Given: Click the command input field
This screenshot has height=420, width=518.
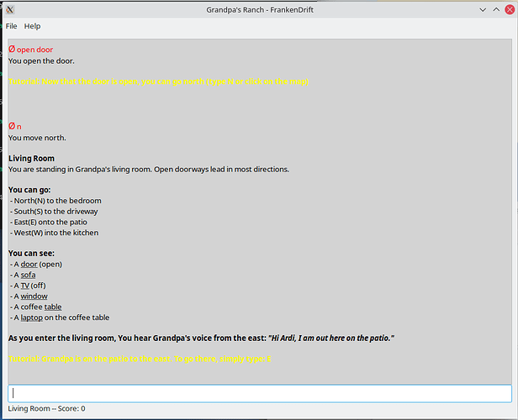Looking at the screenshot, I should (260, 393).
